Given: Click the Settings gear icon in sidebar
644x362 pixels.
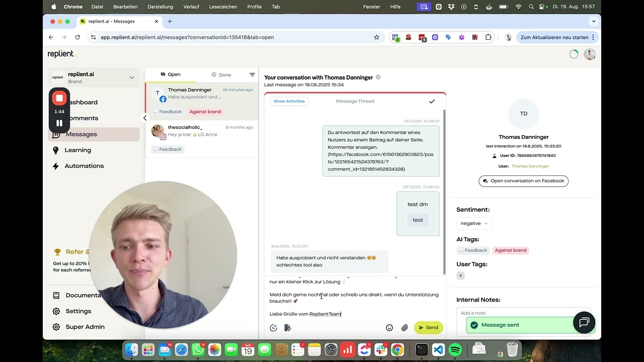Looking at the screenshot, I should 56,311.
